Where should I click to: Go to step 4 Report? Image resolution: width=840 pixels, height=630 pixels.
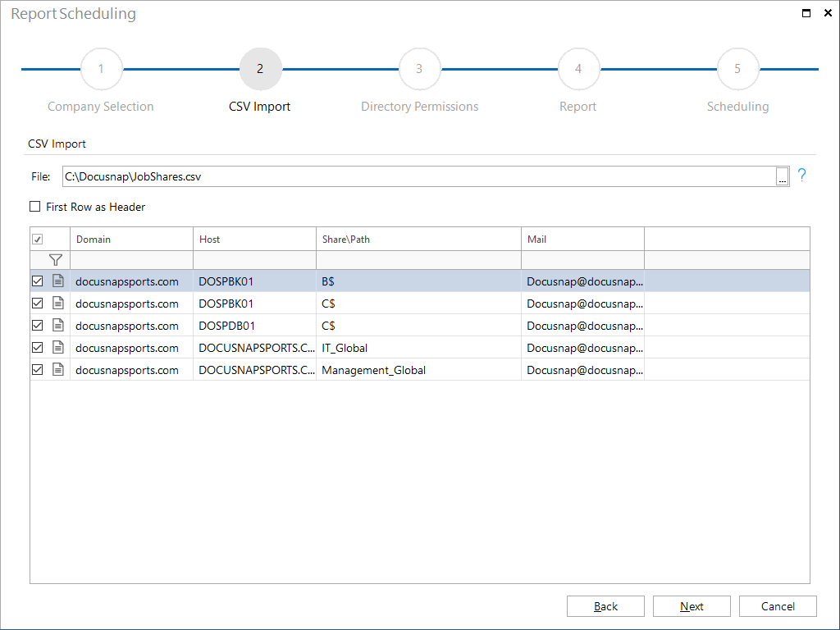point(578,69)
